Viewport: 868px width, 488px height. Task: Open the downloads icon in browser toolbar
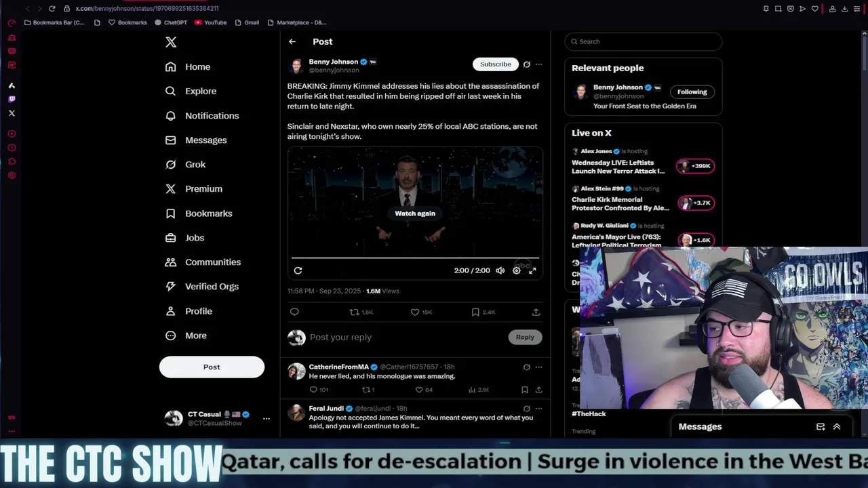[844, 9]
